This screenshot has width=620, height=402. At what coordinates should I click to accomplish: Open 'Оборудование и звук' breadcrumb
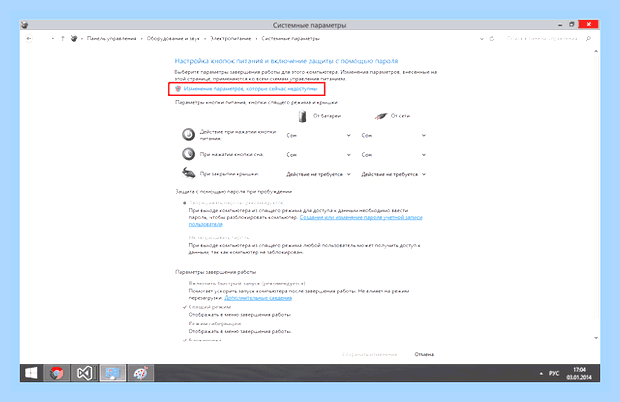(173, 39)
